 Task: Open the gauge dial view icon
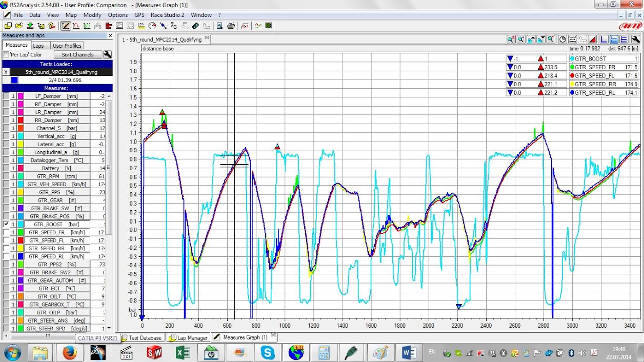click(x=152, y=25)
